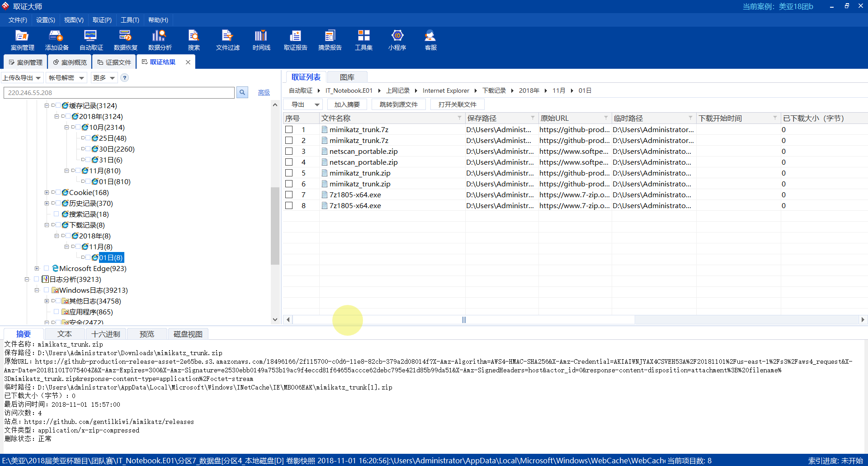Click the help question mark icon
This screenshot has width=868, height=466.
tap(125, 78)
